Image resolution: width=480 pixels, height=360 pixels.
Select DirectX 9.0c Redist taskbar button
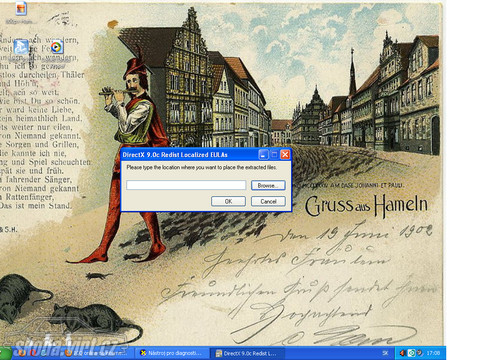[247, 353]
